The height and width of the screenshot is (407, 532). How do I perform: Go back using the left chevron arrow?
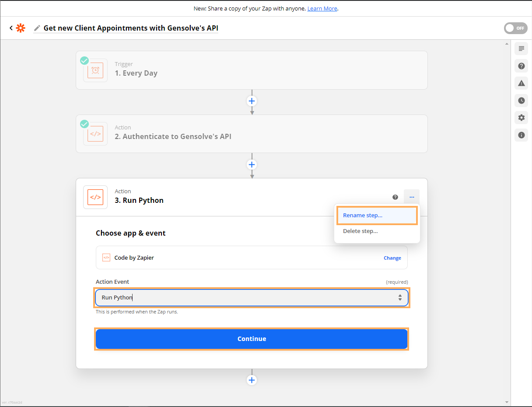point(11,28)
